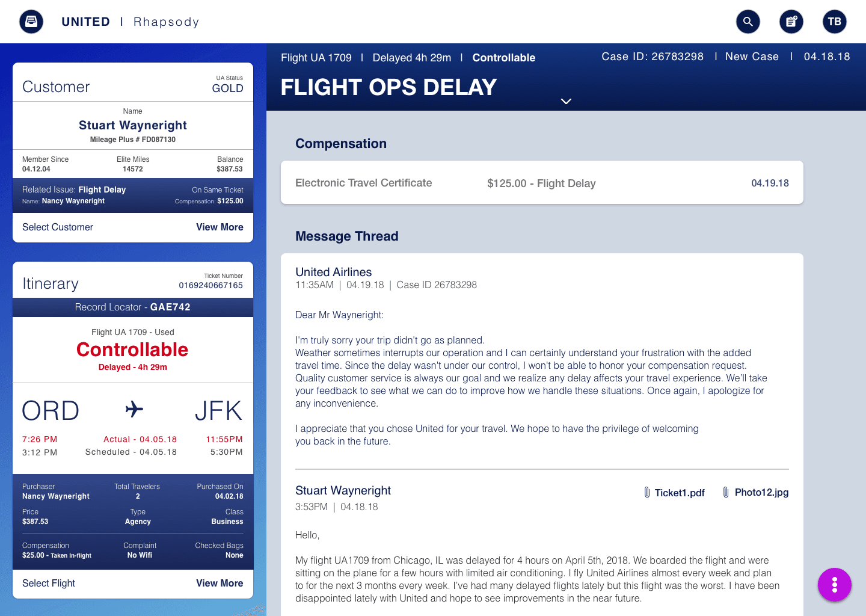
Task: Click the Record Locator GAE742 bar
Action: tap(133, 307)
